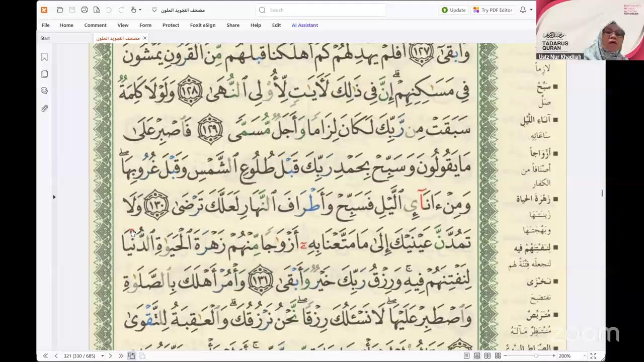Select single page view mode
Image resolution: width=644 pixels, height=362 pixels.
click(x=466, y=355)
